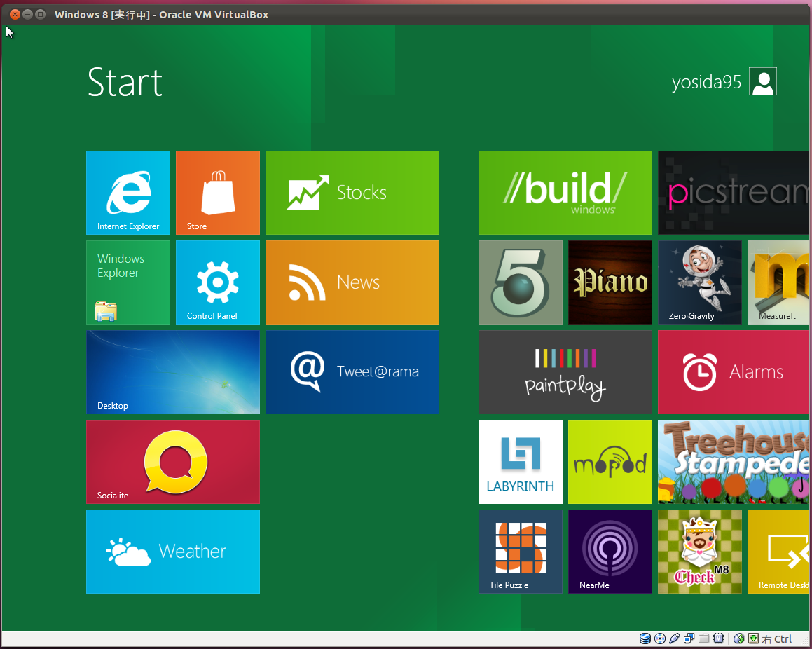Click the VirtualBox optical disk status icon

659,638
